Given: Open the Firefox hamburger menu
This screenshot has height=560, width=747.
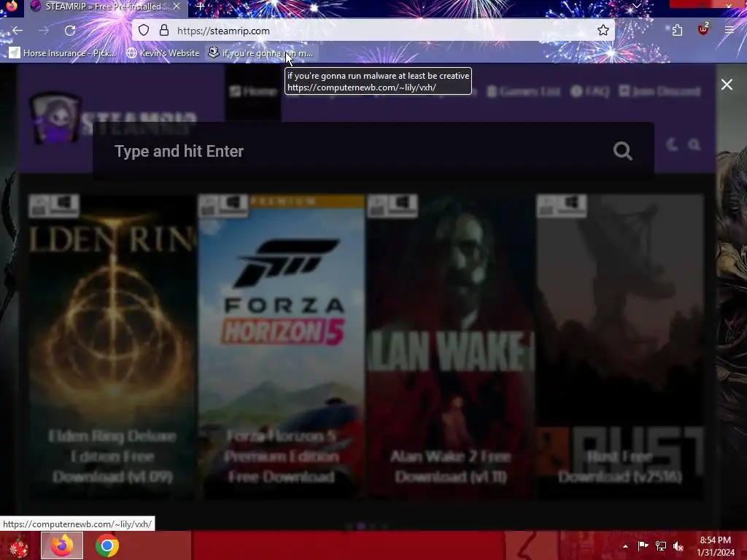Looking at the screenshot, I should tap(729, 31).
